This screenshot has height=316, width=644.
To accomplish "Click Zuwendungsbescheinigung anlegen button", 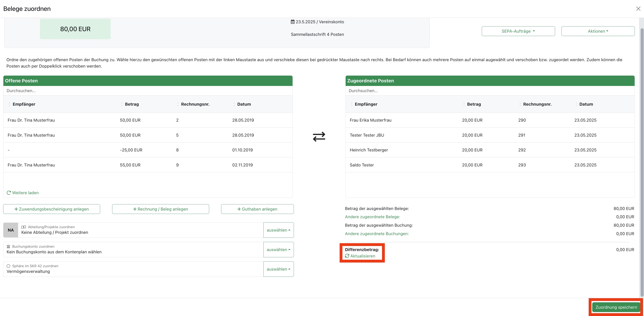I will (52, 209).
